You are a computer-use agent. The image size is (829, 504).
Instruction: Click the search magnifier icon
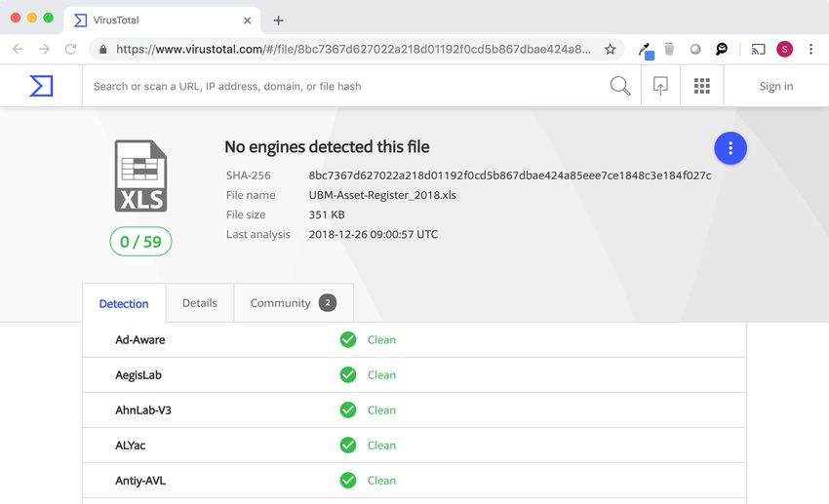[x=620, y=86]
